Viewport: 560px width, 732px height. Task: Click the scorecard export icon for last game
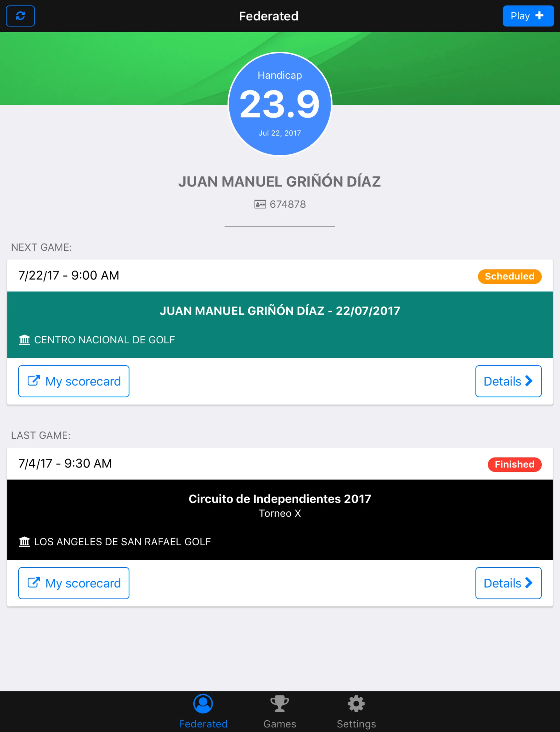(x=34, y=583)
